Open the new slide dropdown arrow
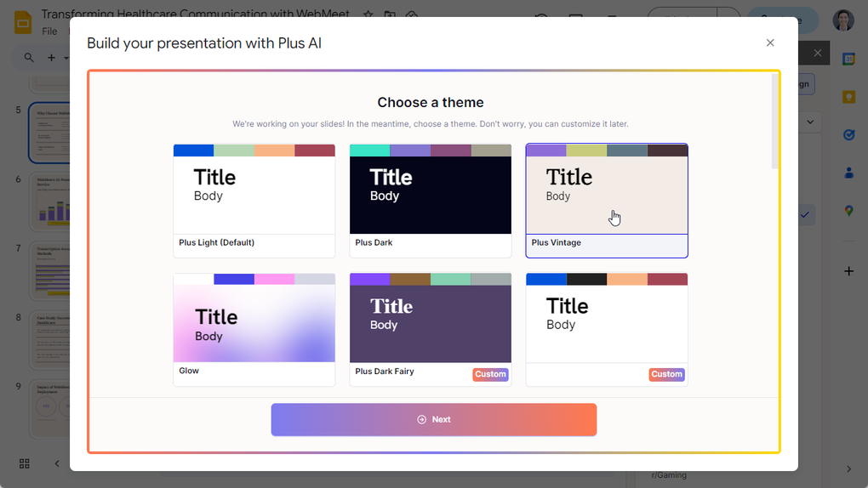This screenshot has width=868, height=488. pyautogui.click(x=66, y=58)
